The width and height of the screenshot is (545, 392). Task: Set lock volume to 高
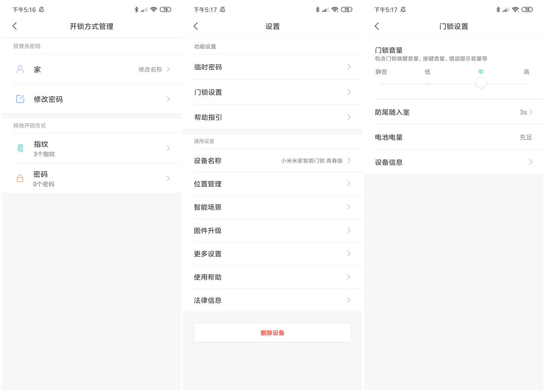[x=526, y=83]
